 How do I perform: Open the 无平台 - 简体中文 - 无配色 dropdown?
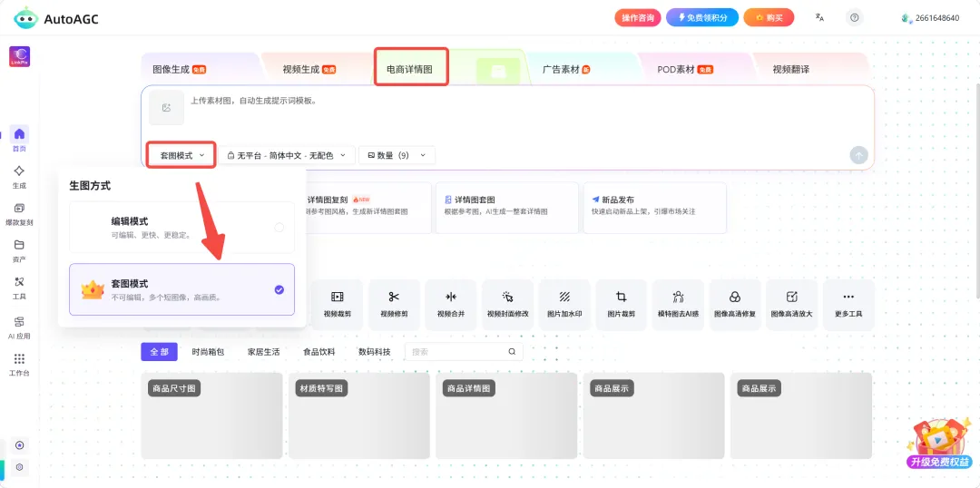coord(287,155)
